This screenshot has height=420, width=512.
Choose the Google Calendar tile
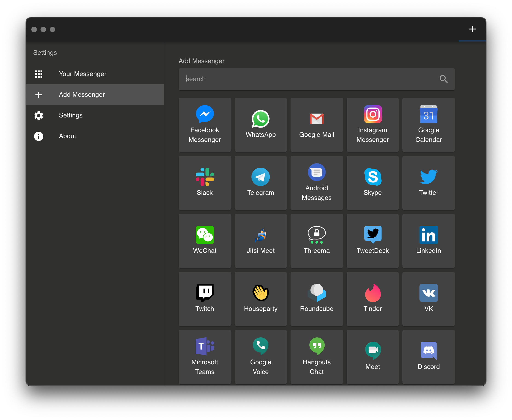(x=429, y=125)
